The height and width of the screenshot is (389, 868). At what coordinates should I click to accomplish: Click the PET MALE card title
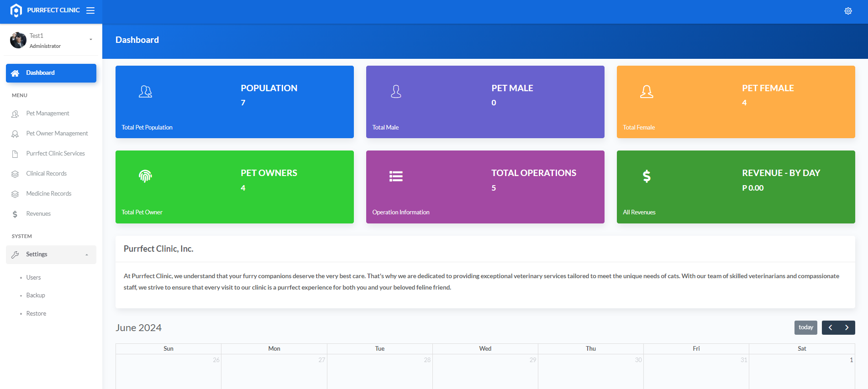coord(512,88)
